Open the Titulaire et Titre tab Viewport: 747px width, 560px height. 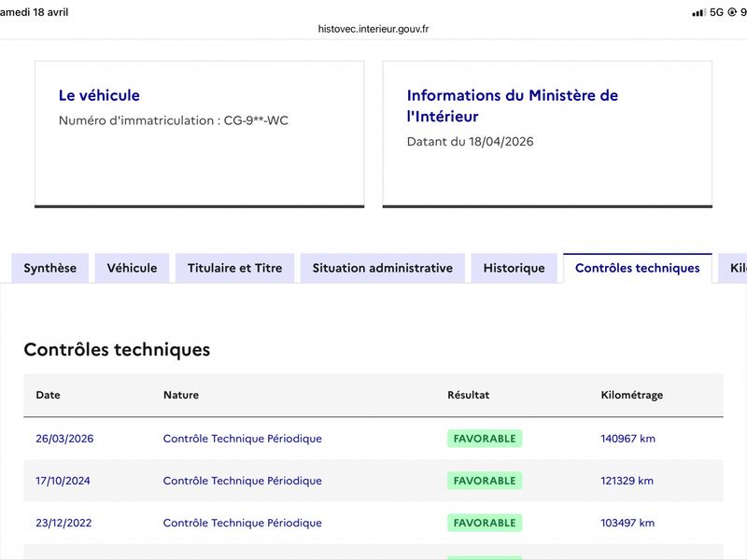235,268
